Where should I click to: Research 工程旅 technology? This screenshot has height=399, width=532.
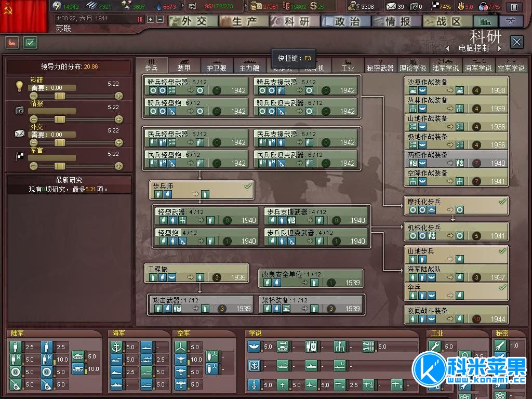(x=197, y=273)
